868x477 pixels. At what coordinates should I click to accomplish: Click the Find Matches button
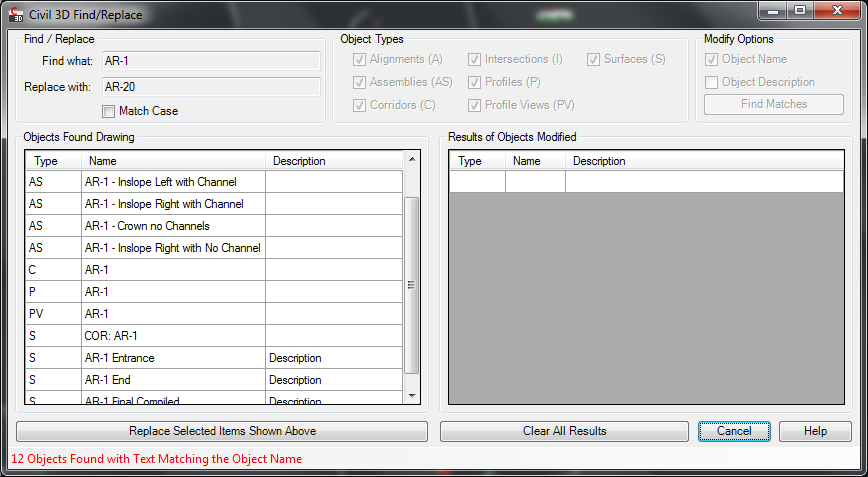(x=774, y=104)
